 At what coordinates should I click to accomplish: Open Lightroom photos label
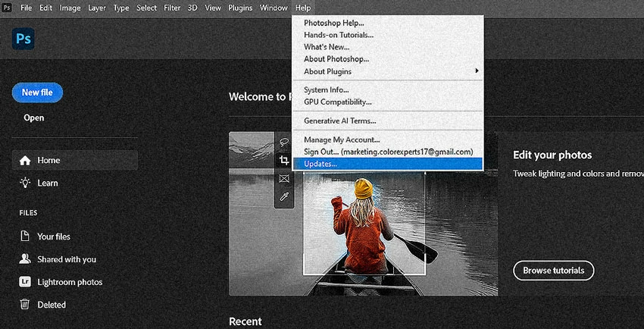point(70,282)
